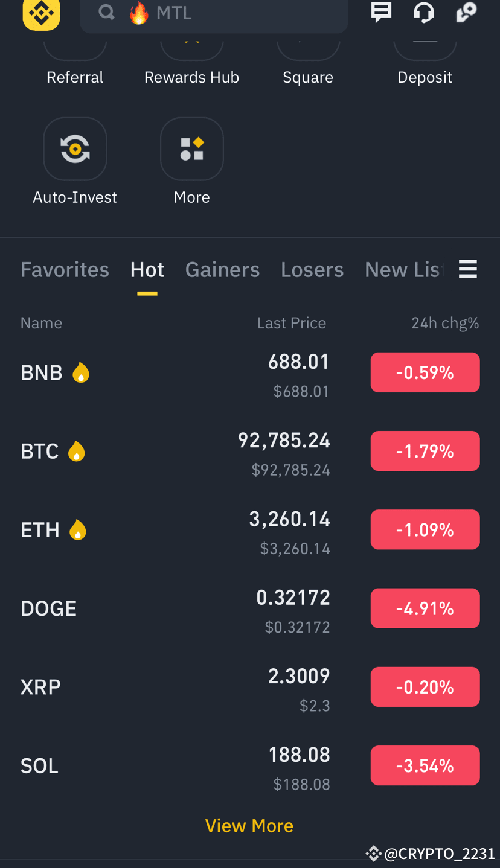Open market list hamburger menu

pyautogui.click(x=468, y=269)
